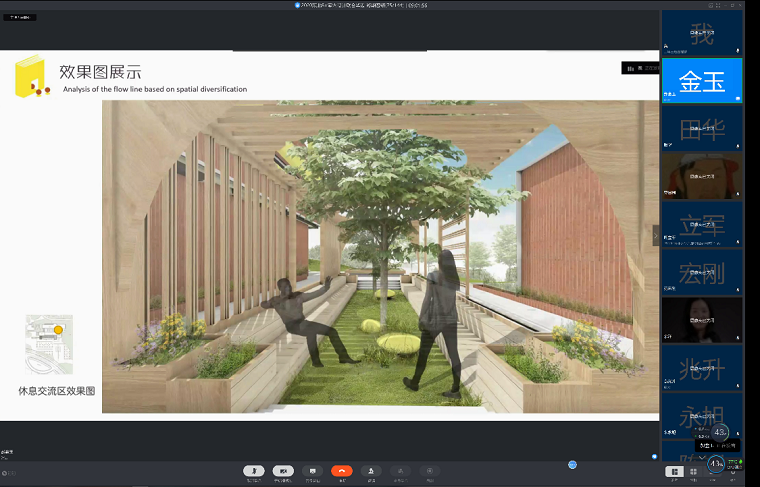
Task: Toggle the camera video button
Action: point(284,471)
